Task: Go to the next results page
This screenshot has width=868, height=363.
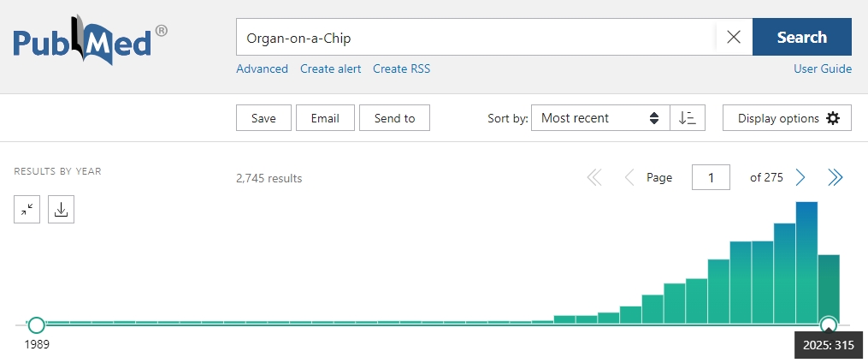Action: click(800, 177)
